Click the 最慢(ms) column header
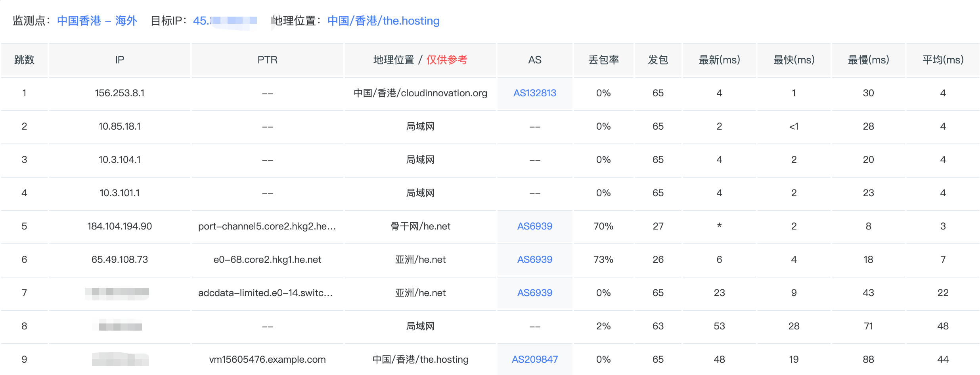The width and height of the screenshot is (980, 375). [x=868, y=60]
